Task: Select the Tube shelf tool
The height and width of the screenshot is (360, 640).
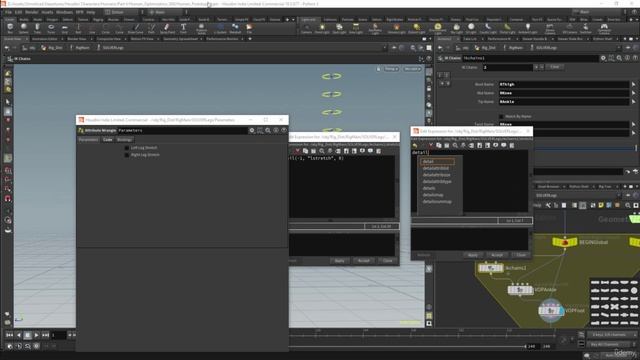Action: pos(37,28)
